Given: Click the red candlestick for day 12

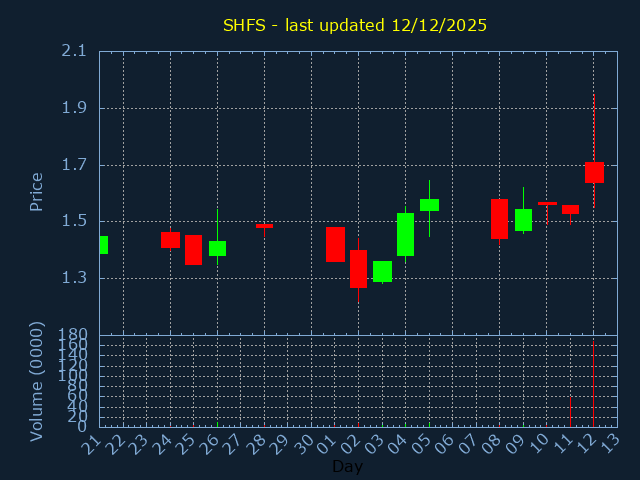Looking at the screenshot, I should pos(594,172).
